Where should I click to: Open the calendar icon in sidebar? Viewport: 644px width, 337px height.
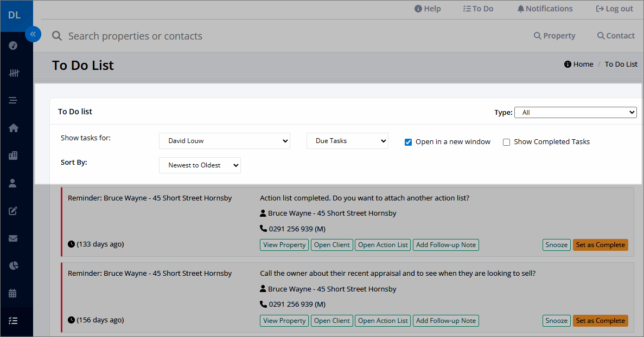pos(12,293)
